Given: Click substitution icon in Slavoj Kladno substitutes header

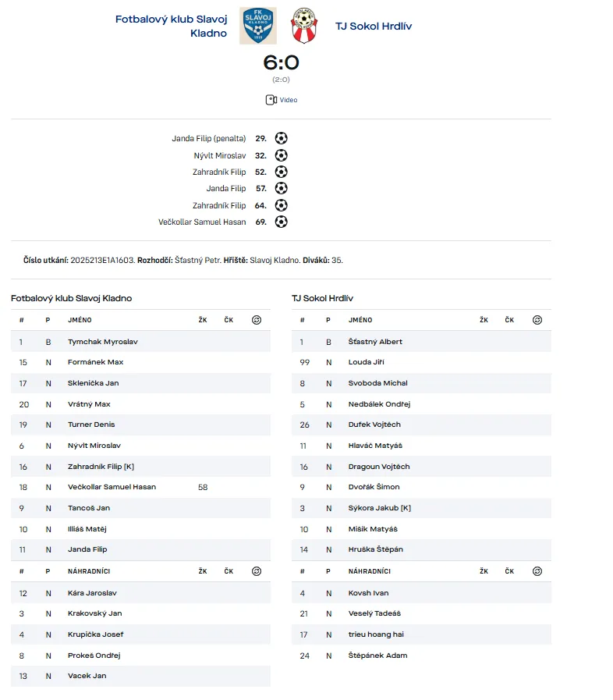Looking at the screenshot, I should tap(257, 571).
